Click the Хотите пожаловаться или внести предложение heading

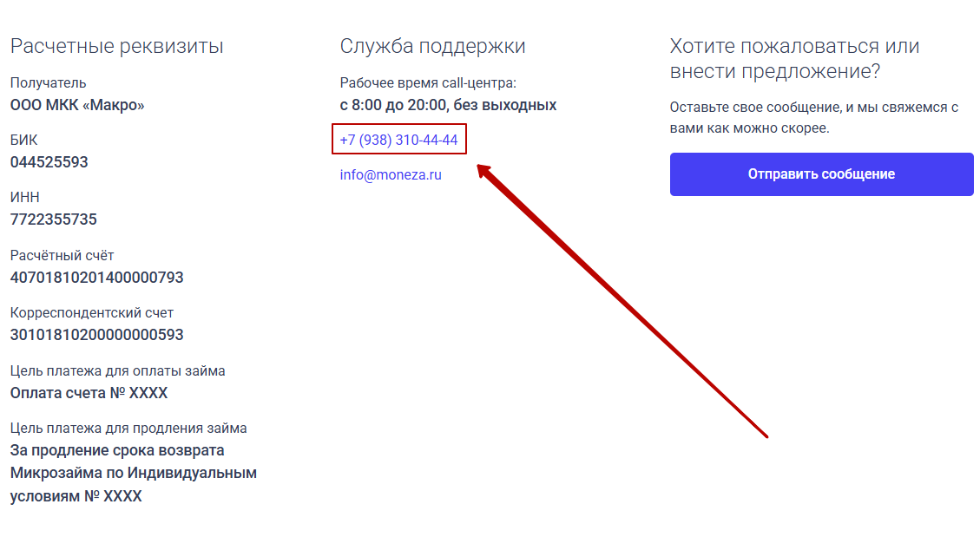coord(794,59)
